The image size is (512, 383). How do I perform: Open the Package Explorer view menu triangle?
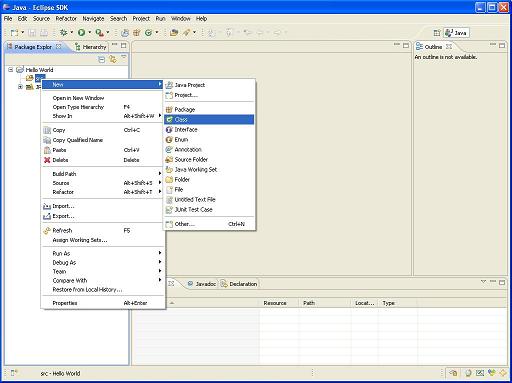tap(124, 57)
